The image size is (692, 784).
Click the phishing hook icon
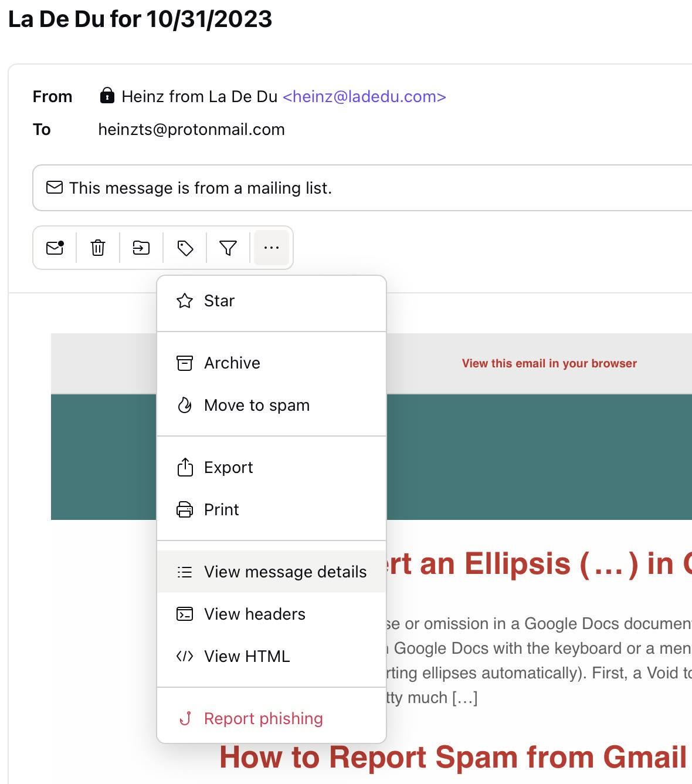coord(185,718)
